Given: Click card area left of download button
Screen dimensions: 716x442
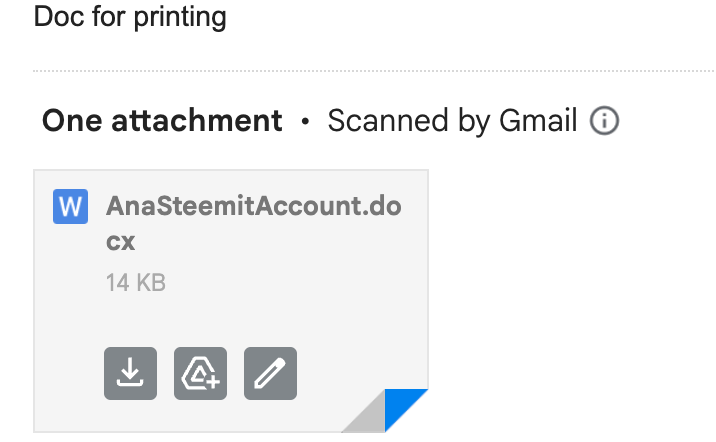Looking at the screenshot, I should coord(68,373).
